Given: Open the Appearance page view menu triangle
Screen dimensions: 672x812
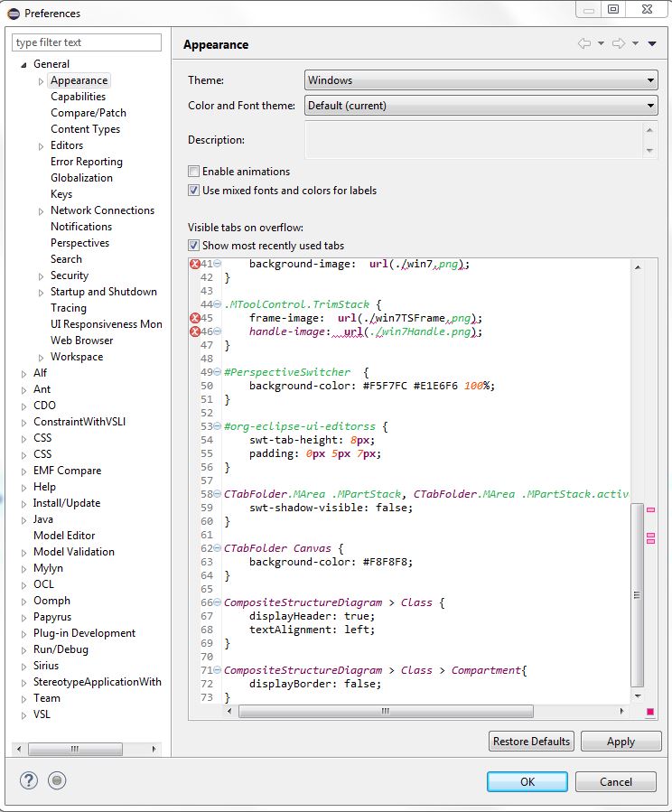Looking at the screenshot, I should pyautogui.click(x=652, y=43).
